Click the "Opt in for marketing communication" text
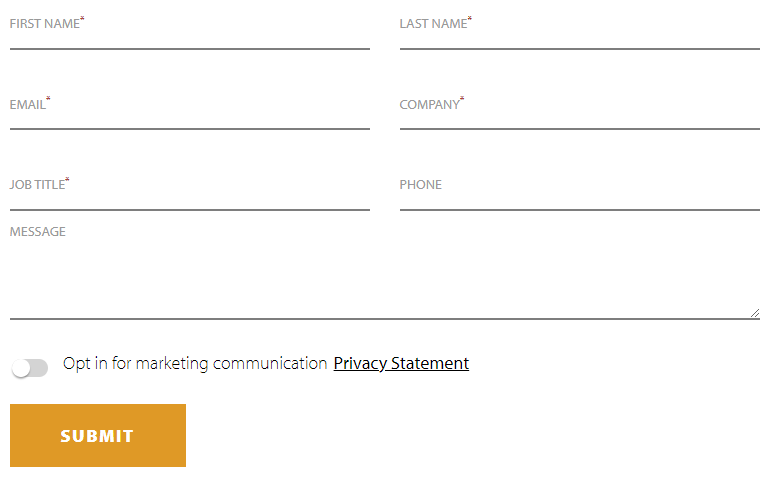Screen dimensions: 779x485 click(x=195, y=364)
